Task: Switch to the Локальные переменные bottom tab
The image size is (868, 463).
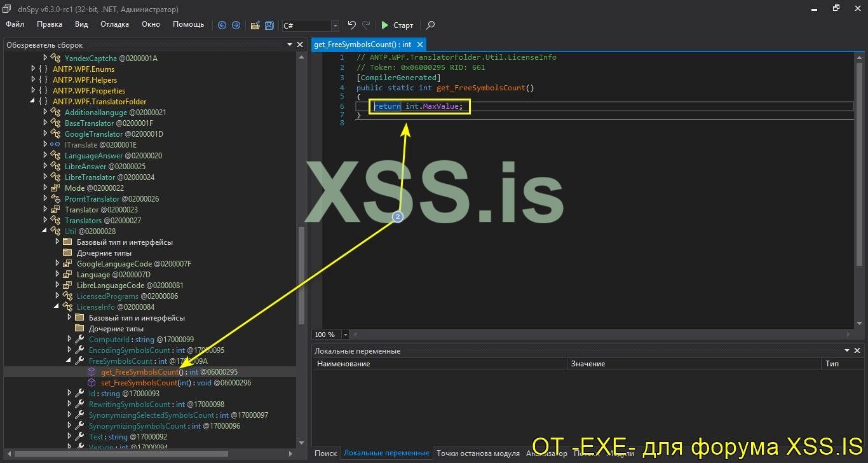Action: pos(386,453)
